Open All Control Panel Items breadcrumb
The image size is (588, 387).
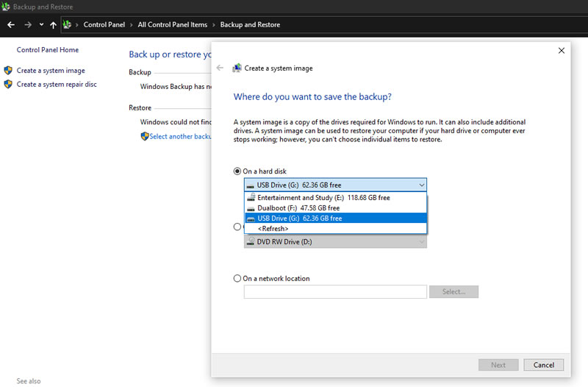pos(173,25)
